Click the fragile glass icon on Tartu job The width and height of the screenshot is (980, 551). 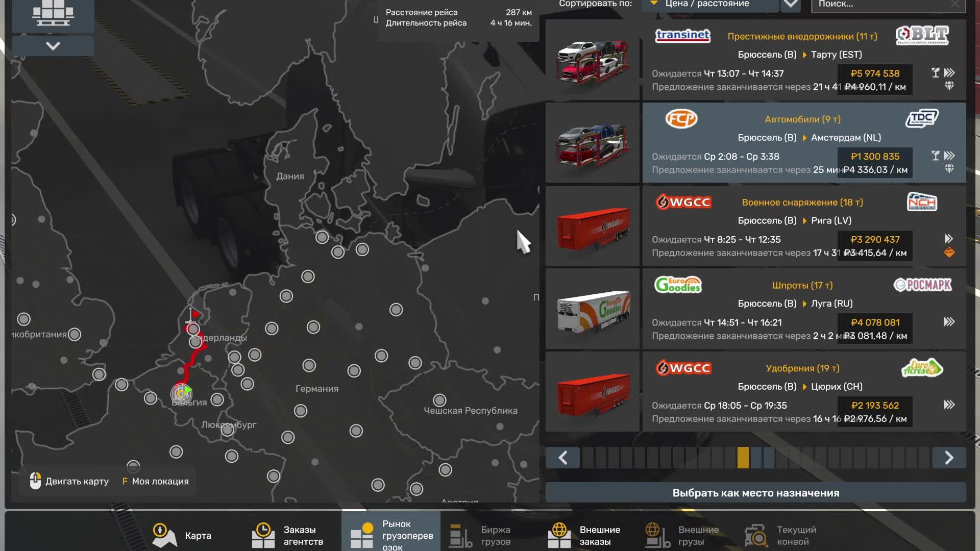935,73
